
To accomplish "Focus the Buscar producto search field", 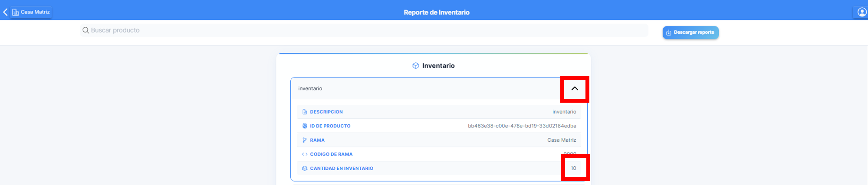I will 364,30.
